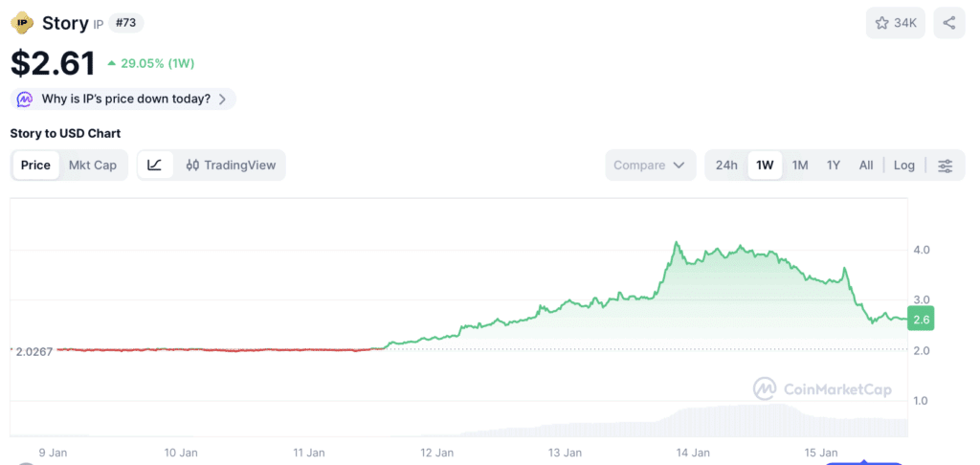Show the All time range
The image size is (980, 465).
(x=865, y=166)
